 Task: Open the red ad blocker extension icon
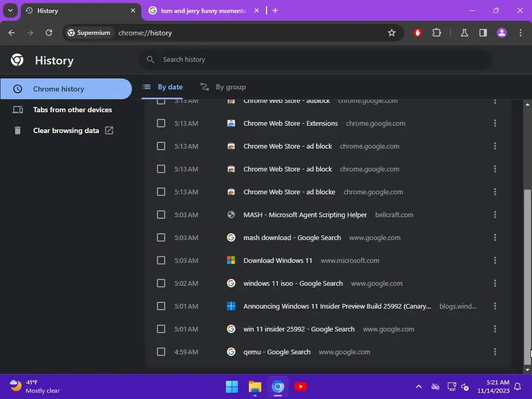point(418,33)
